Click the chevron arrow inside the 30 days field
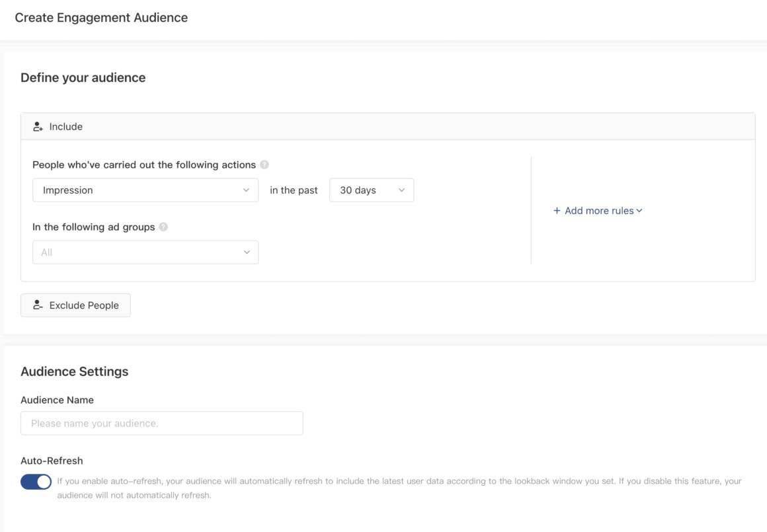This screenshot has height=532, width=767. coord(401,190)
